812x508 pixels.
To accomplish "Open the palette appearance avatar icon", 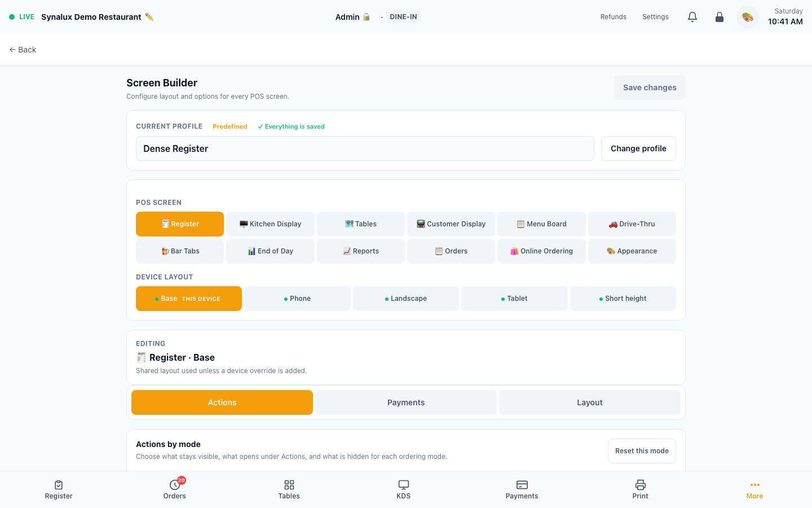I will point(748,17).
